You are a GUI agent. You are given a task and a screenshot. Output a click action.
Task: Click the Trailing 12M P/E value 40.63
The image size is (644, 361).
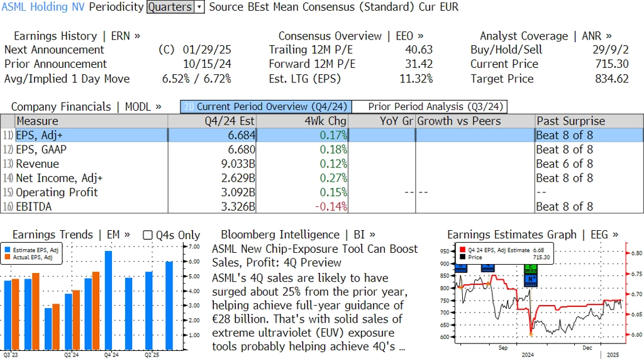point(419,50)
